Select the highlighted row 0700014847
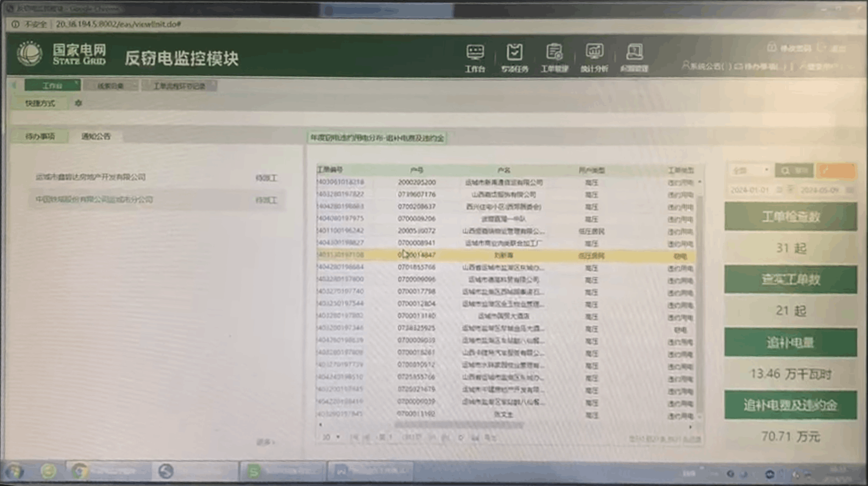This screenshot has height=486, width=868. (416, 255)
